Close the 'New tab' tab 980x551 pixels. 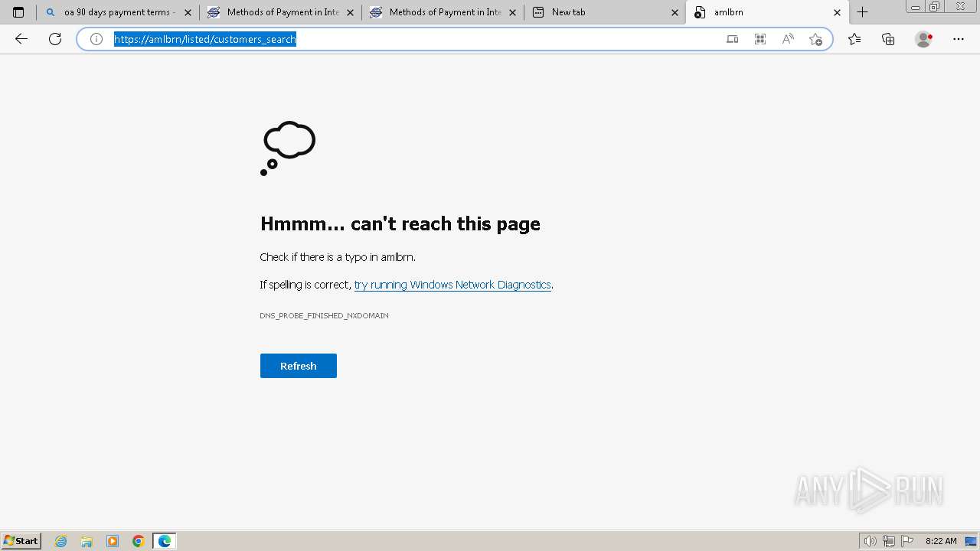[x=675, y=12]
